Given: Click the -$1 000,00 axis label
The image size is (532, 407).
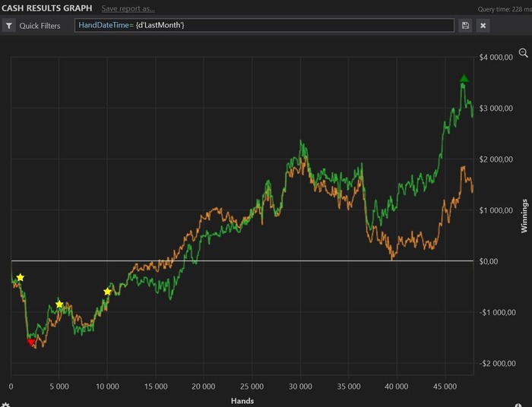Looking at the screenshot, I should click(x=497, y=312).
